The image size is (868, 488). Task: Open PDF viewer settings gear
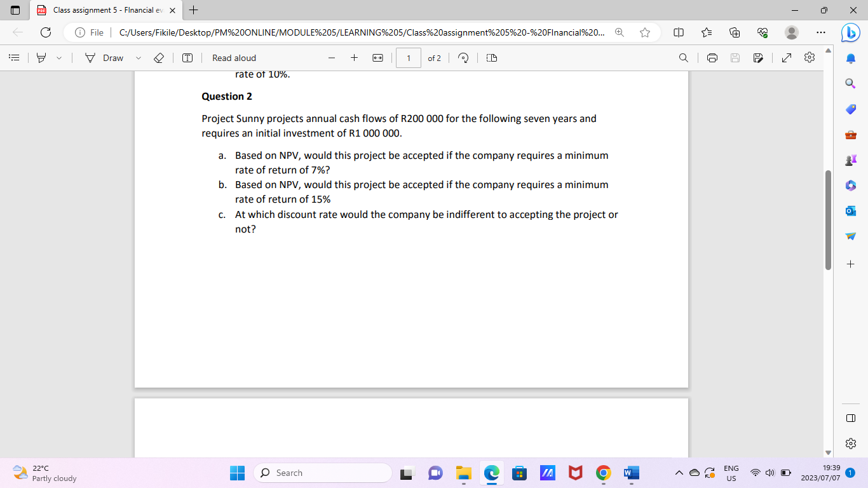(x=810, y=58)
